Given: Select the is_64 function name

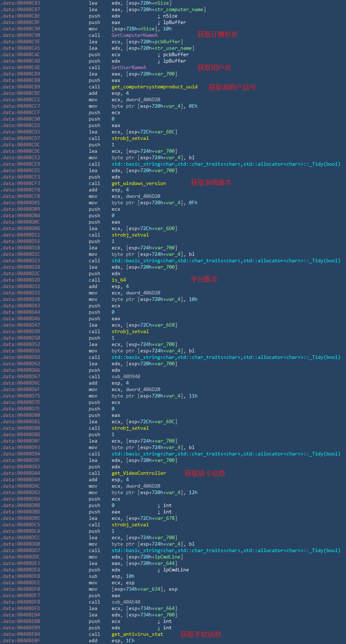Looking at the screenshot, I should (119, 280).
